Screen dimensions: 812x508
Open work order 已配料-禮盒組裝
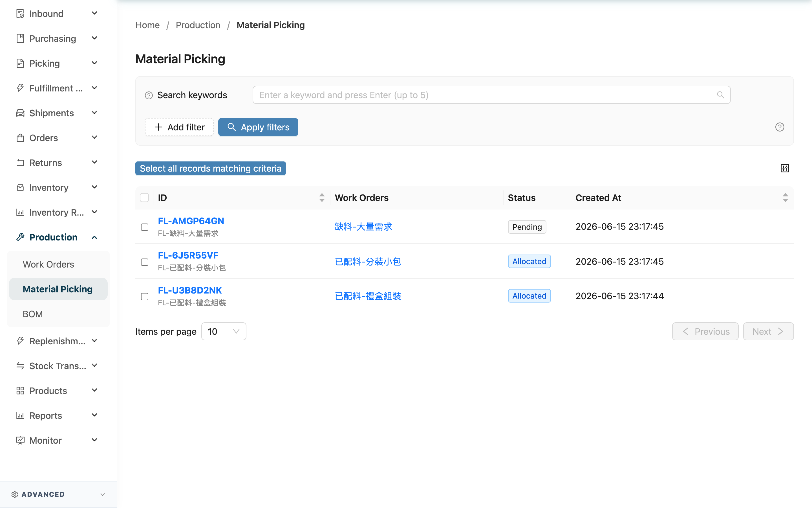[x=368, y=296]
